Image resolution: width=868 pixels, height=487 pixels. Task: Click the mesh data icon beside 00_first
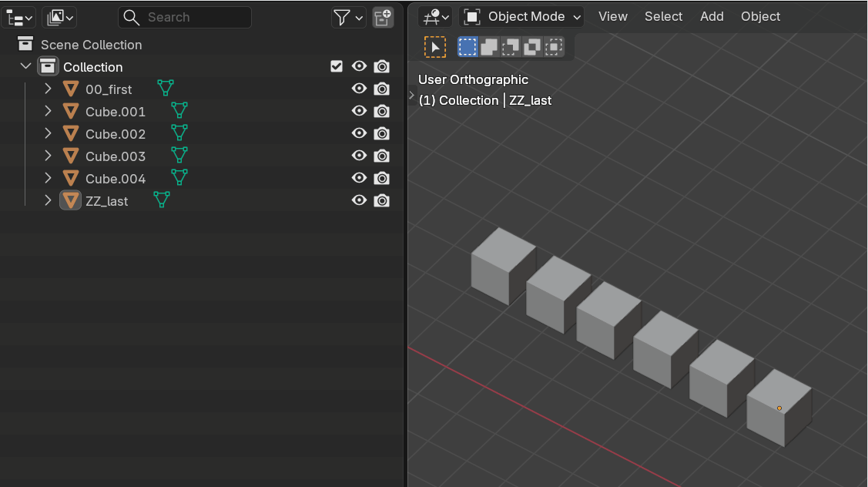tap(166, 88)
